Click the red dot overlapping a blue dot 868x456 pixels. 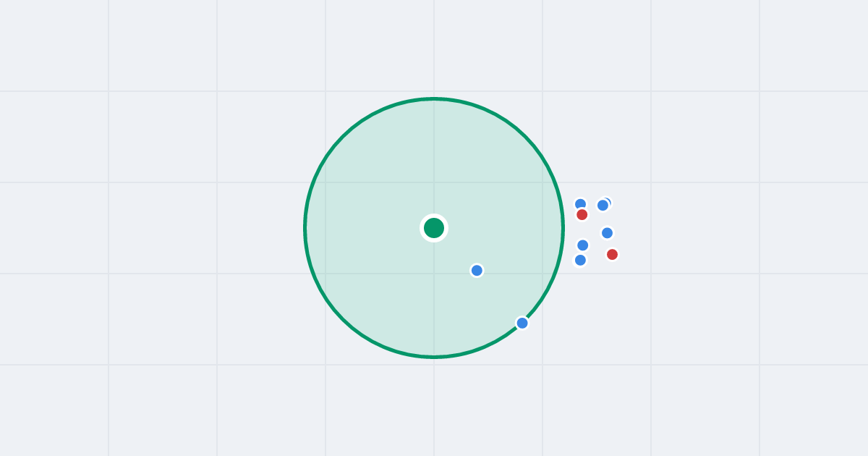point(582,214)
